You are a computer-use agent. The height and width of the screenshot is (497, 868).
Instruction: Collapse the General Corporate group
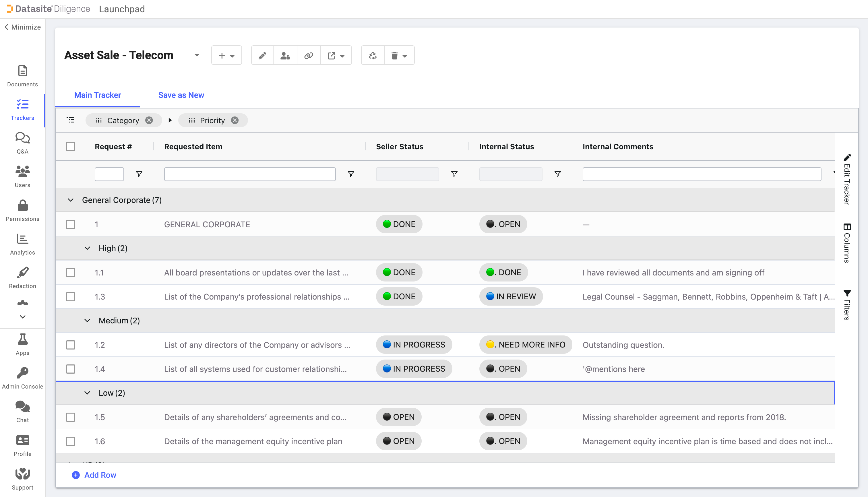tap(71, 200)
